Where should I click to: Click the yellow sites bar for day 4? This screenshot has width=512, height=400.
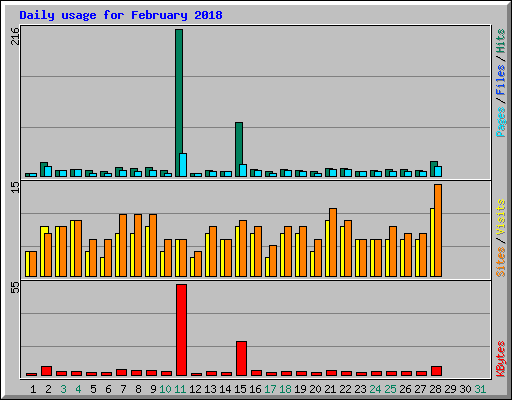pos(72,248)
